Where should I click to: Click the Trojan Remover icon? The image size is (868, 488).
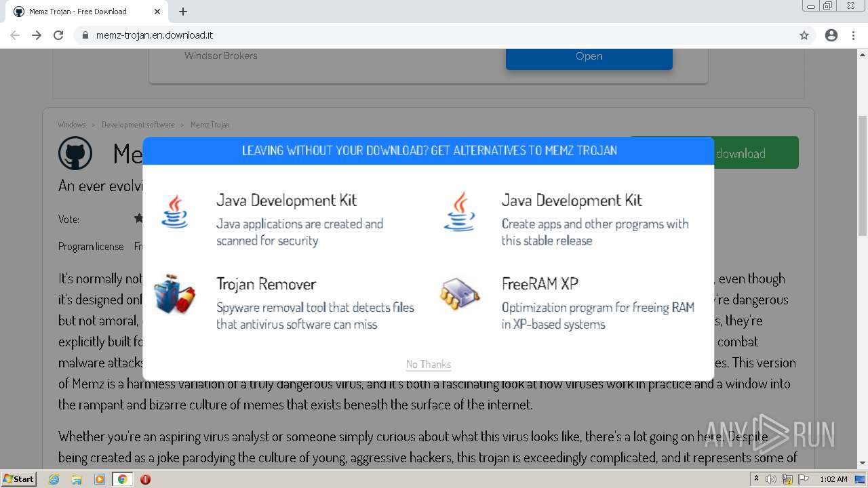[x=174, y=294]
